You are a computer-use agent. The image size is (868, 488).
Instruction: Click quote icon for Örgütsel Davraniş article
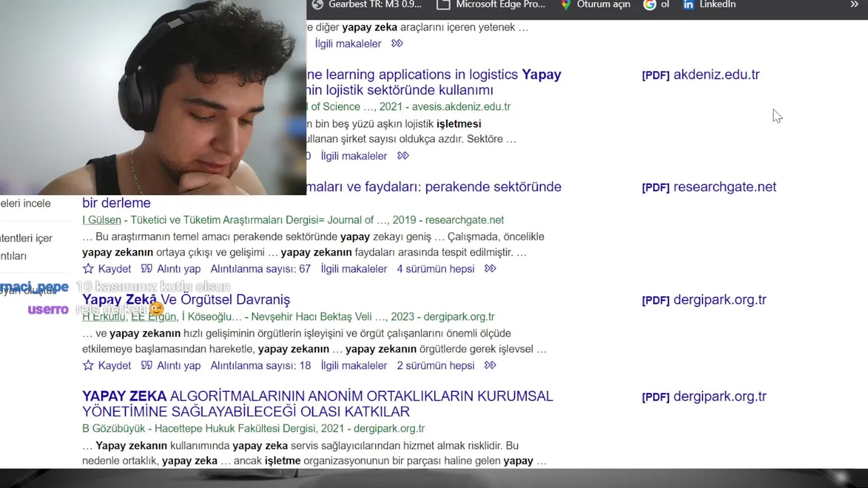[146, 366]
